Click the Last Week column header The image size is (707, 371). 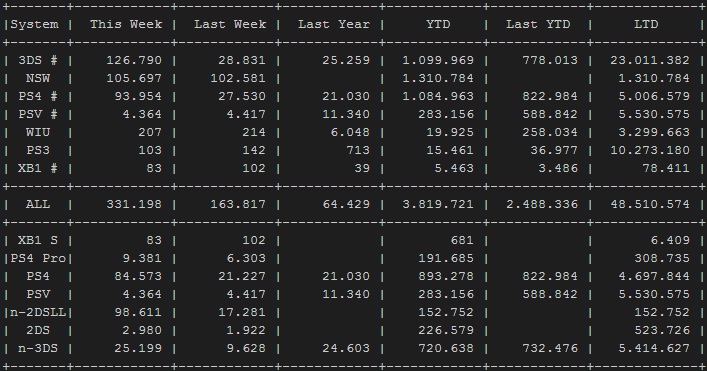click(x=230, y=24)
